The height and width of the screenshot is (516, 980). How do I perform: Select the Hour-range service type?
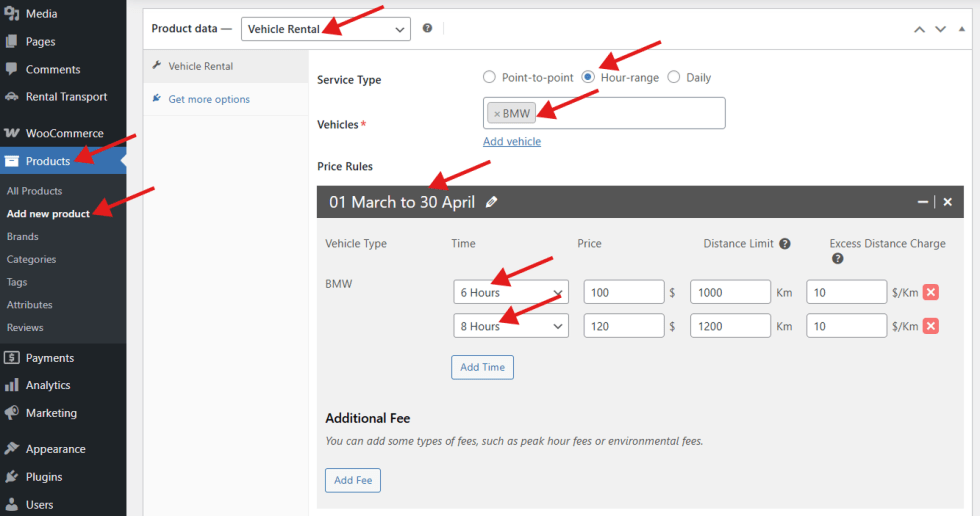pos(589,77)
